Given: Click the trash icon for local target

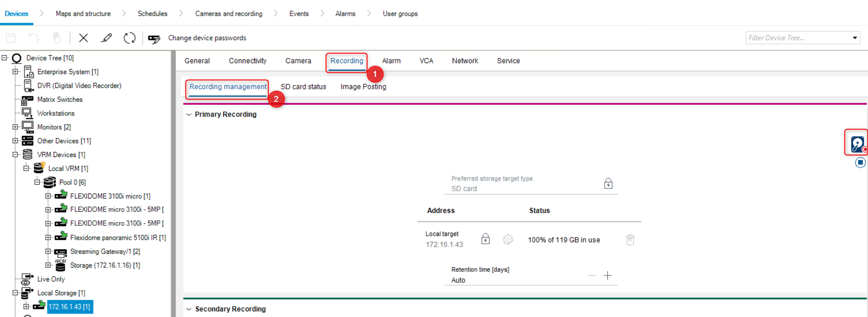Looking at the screenshot, I should point(630,240).
